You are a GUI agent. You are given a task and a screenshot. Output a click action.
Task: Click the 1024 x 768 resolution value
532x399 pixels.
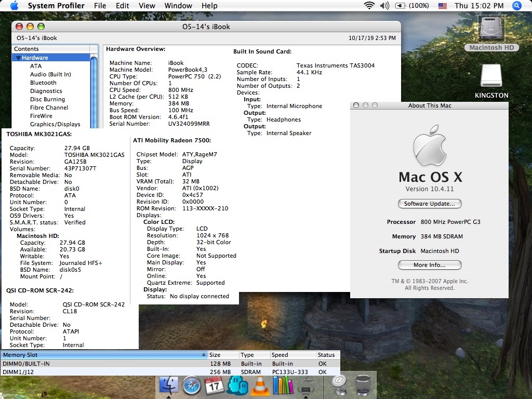[212, 235]
